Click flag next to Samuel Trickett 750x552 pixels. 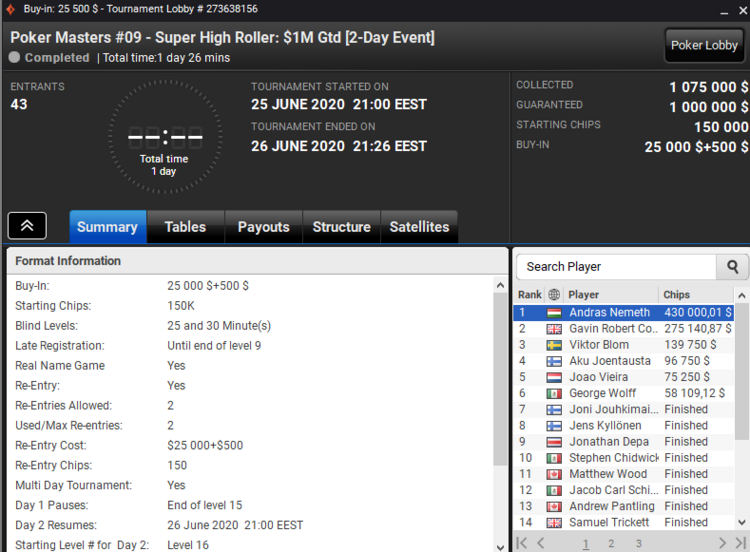[x=554, y=523]
